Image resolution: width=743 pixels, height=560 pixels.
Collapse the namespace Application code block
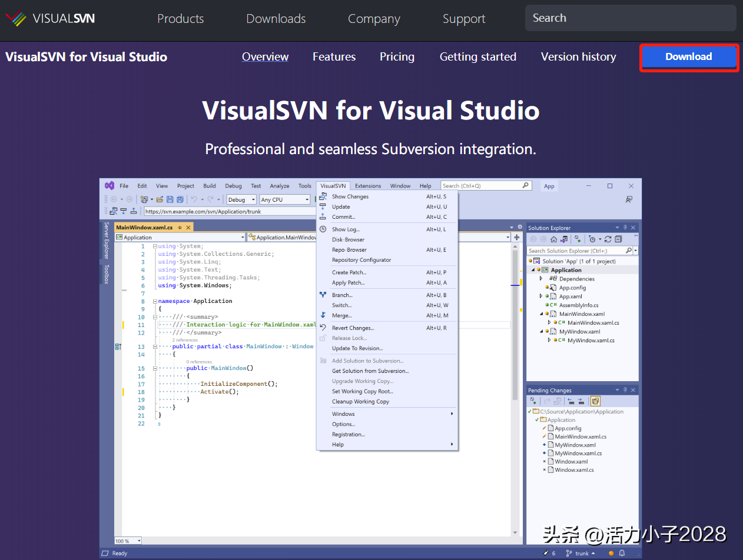[154, 301]
